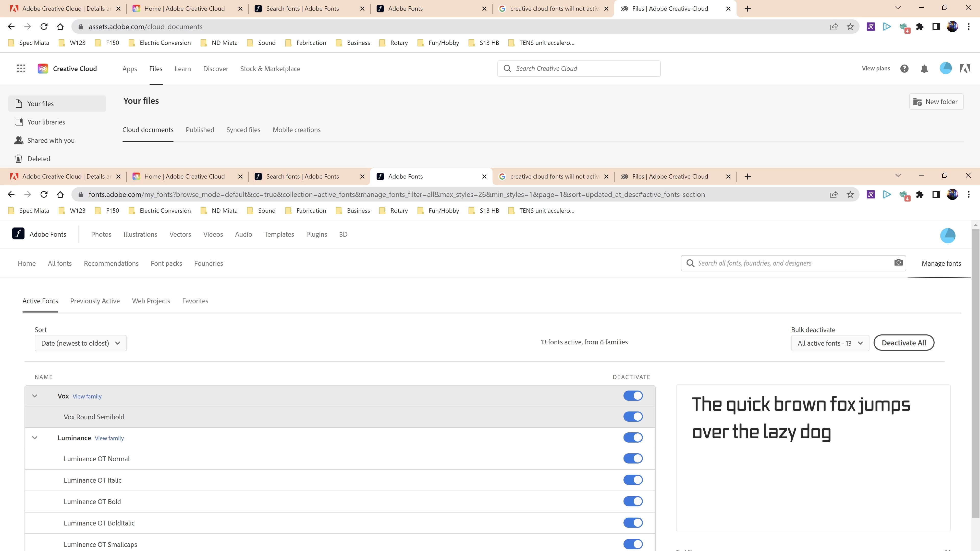This screenshot has width=980, height=551.
Task: Deactivate the Luminance OT Italic toggle
Action: [x=633, y=480]
